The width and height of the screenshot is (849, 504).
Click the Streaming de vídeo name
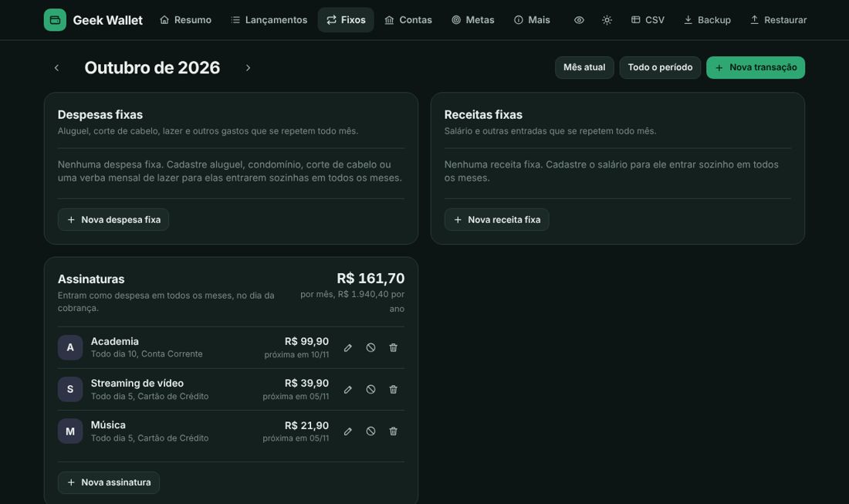(137, 383)
